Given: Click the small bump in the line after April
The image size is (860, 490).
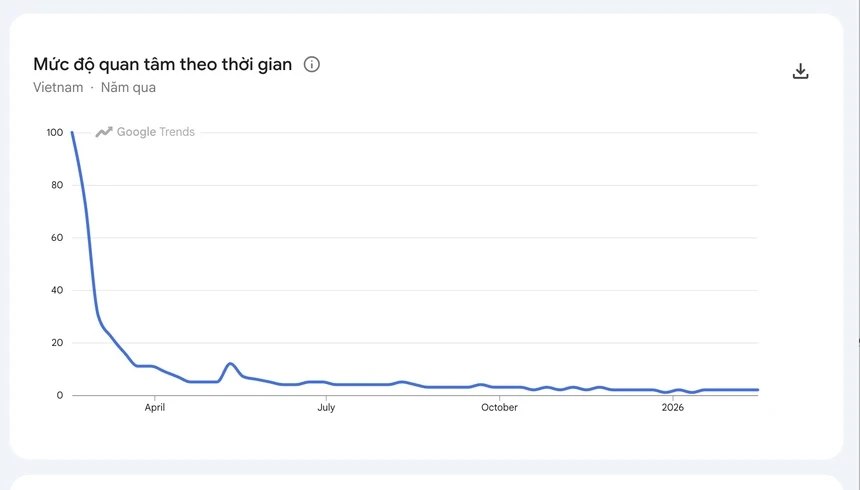Looking at the screenshot, I should pyautogui.click(x=231, y=364).
